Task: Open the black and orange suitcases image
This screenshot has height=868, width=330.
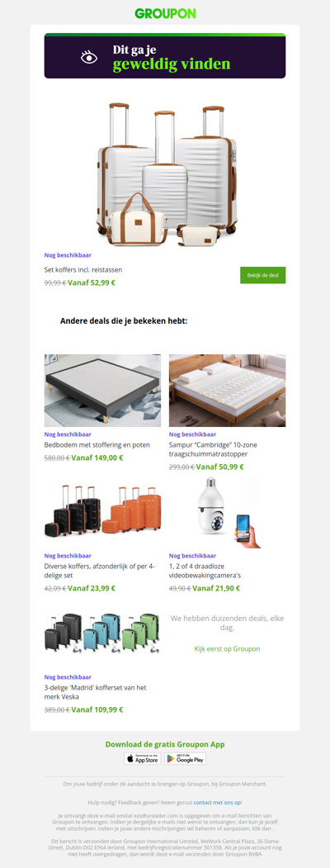Action: [103, 512]
